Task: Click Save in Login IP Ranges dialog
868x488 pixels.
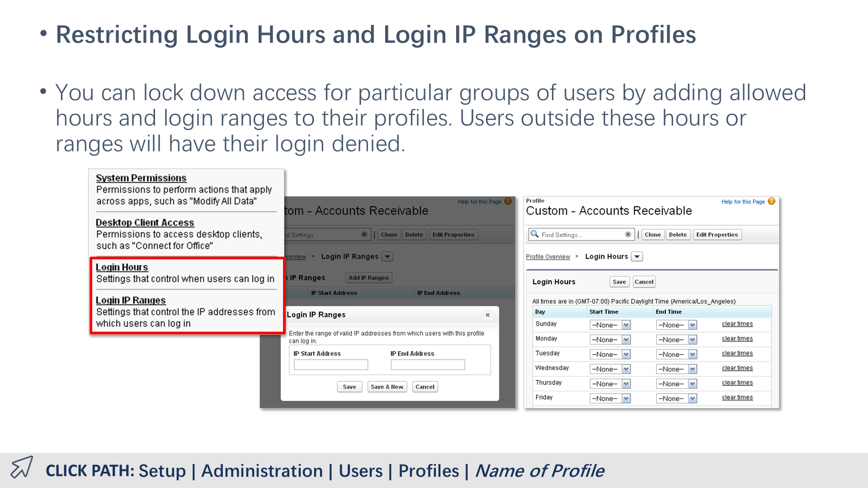Action: click(x=349, y=387)
